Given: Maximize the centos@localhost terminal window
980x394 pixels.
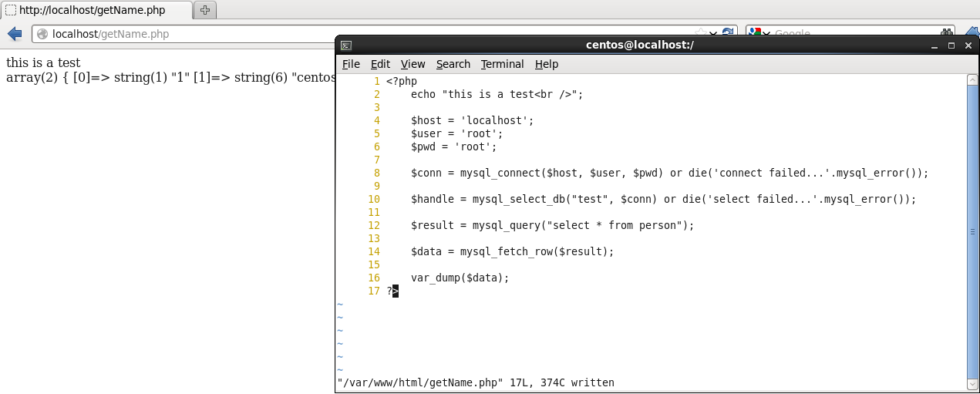Looking at the screenshot, I should click(951, 45).
